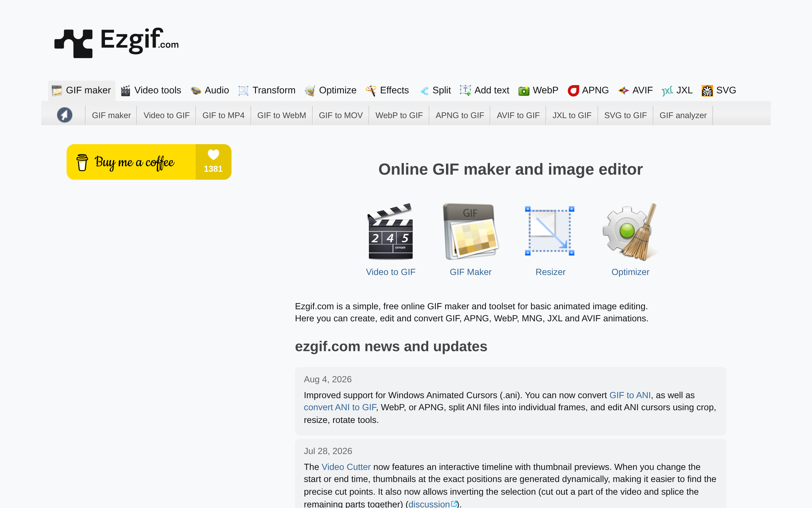Select Video to GIF in the submenu
Screen dimensions: 812x508
pos(167,115)
